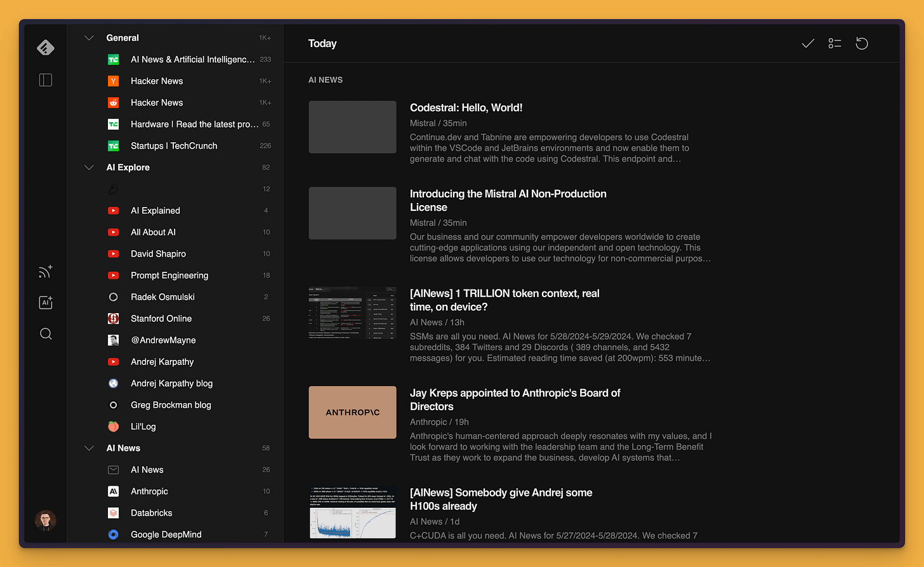The width and height of the screenshot is (924, 567).
Task: Click the Anthropic feed logo icon
Action: tap(114, 491)
